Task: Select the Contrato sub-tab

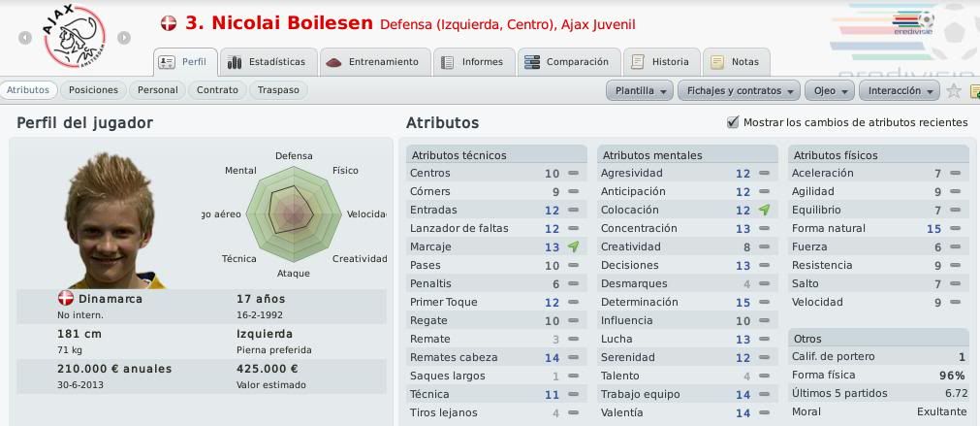Action: pos(217,90)
